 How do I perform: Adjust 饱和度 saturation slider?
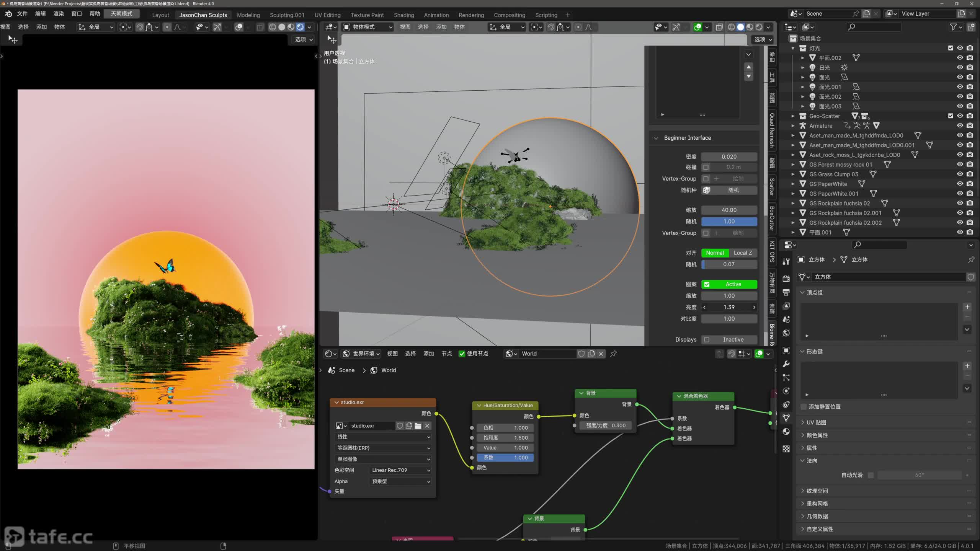(505, 438)
